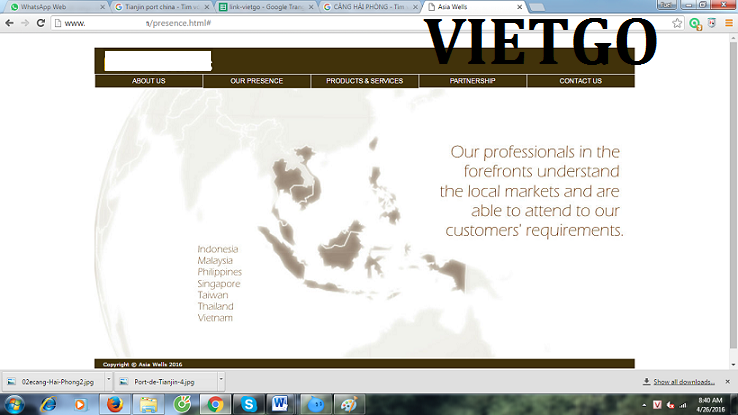Open the PARTNERSHIP menu
This screenshot has height=415, width=738.
[x=472, y=81]
